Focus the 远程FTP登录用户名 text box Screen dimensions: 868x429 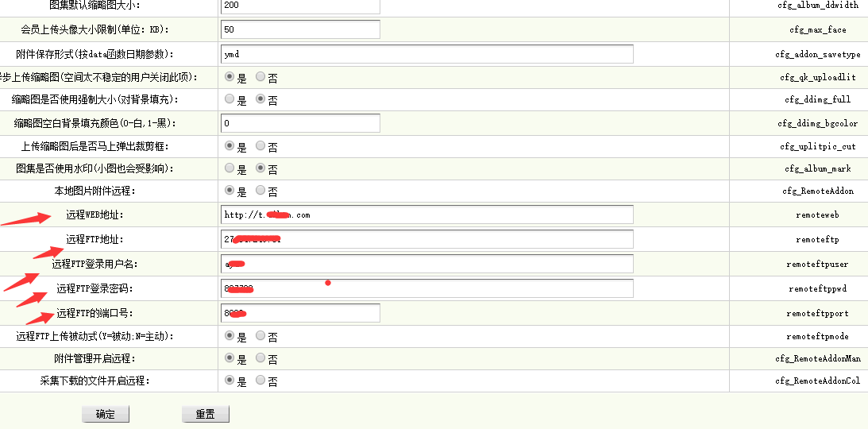click(426, 264)
